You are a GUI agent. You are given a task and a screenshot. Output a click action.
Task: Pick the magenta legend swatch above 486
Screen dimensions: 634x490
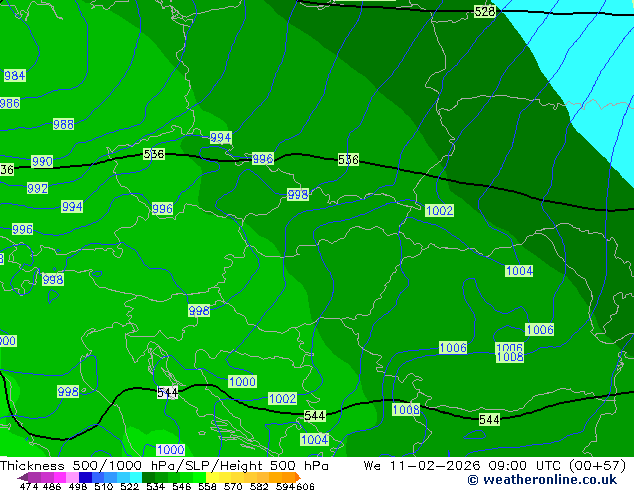pyautogui.click(x=60, y=477)
